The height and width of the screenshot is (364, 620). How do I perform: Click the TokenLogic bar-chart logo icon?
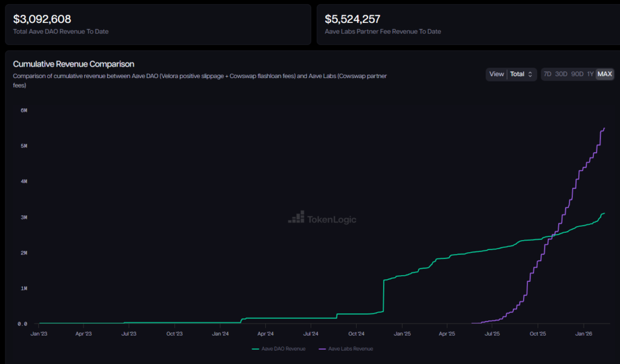(296, 218)
